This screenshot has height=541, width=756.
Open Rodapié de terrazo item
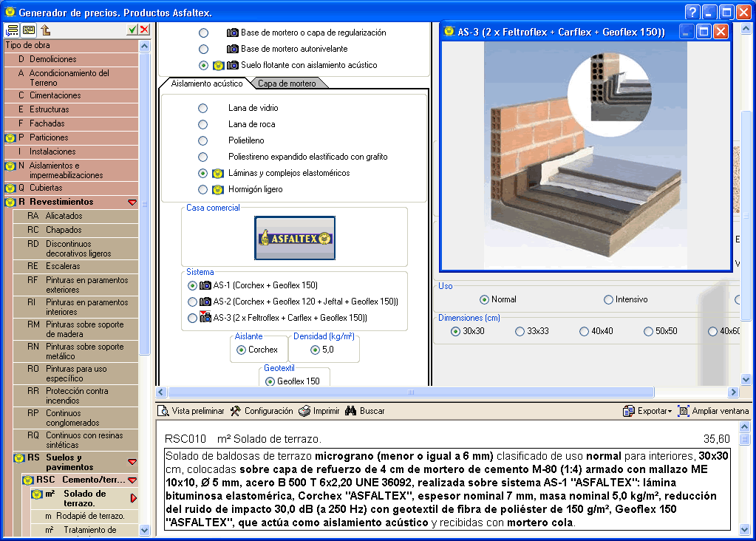pyautogui.click(x=85, y=516)
